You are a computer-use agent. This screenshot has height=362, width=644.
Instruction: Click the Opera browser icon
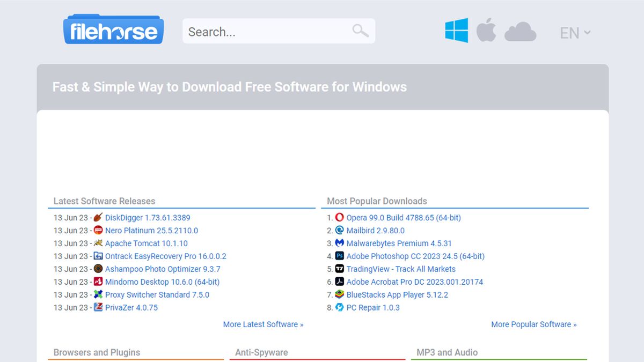tap(338, 218)
